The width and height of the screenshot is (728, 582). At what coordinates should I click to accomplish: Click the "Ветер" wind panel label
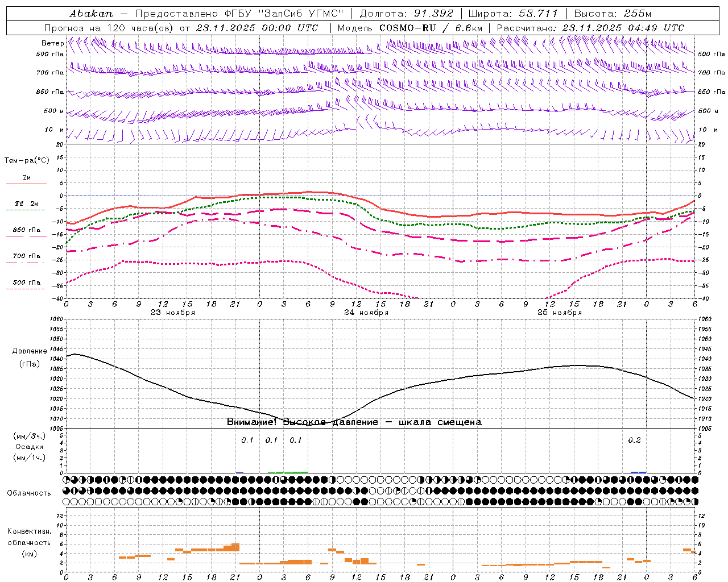[52, 43]
